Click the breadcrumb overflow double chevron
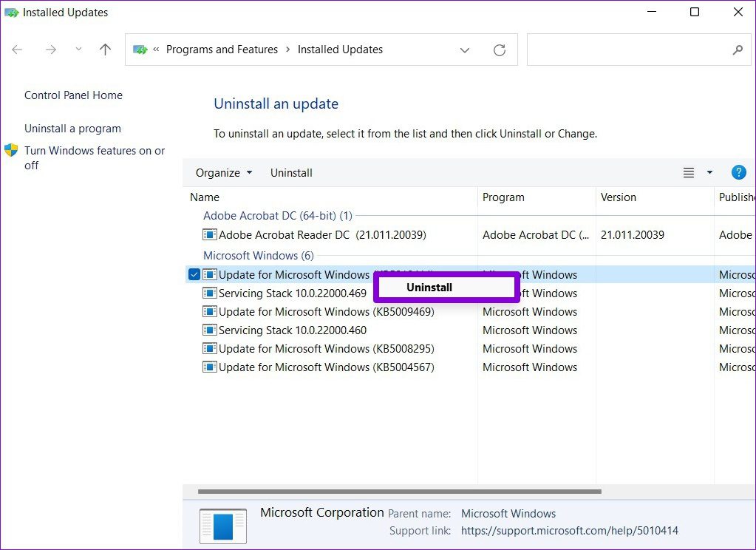The width and height of the screenshot is (756, 550). [156, 50]
